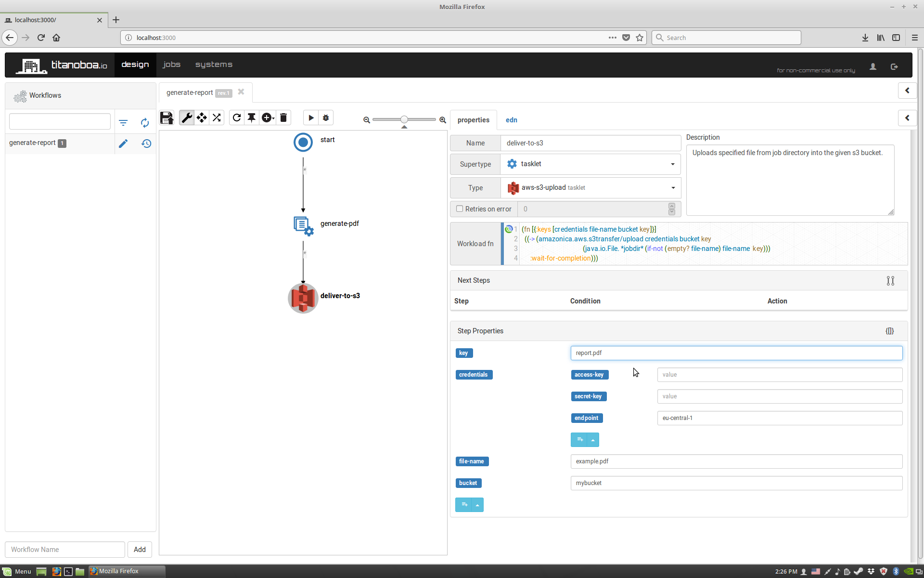Open the revision history of generate-report
This screenshot has height=578, width=924.
(146, 144)
